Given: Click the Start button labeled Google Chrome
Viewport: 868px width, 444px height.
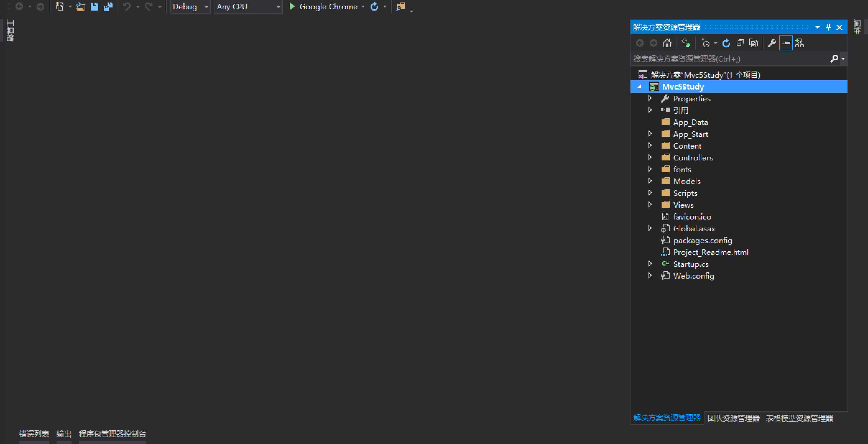Looking at the screenshot, I should point(328,7).
